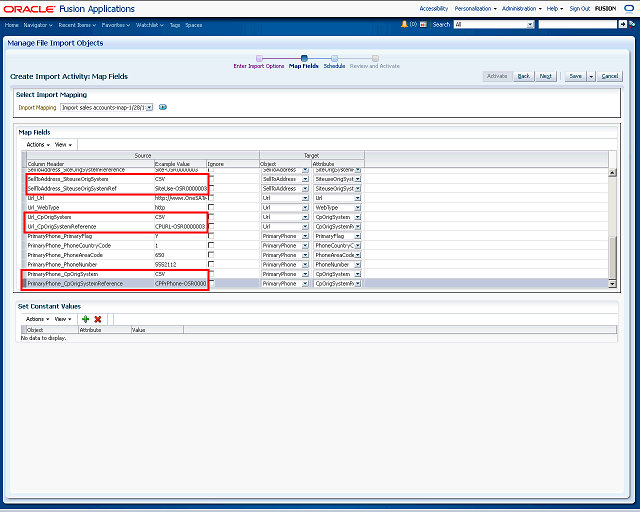640x512 pixels.
Task: Click the Next button
Action: (x=546, y=76)
